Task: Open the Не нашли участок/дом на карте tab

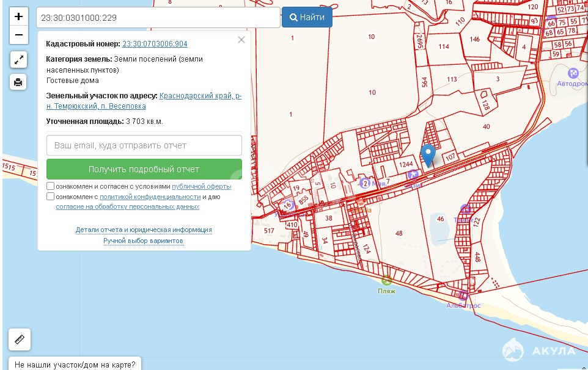Action: click(75, 365)
